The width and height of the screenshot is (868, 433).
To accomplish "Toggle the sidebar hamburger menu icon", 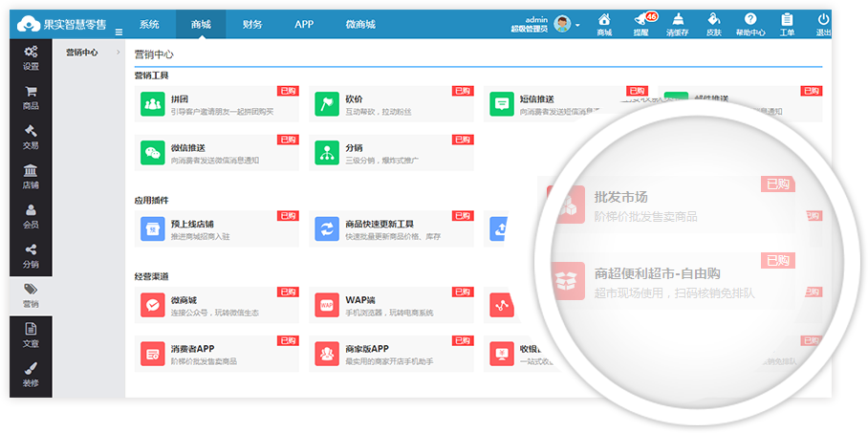I will pyautogui.click(x=119, y=32).
